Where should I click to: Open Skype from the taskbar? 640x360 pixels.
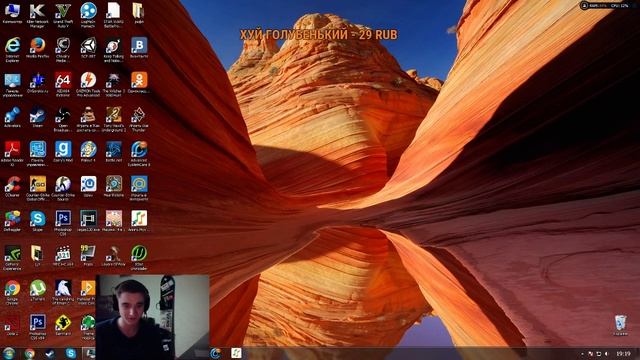point(71,353)
